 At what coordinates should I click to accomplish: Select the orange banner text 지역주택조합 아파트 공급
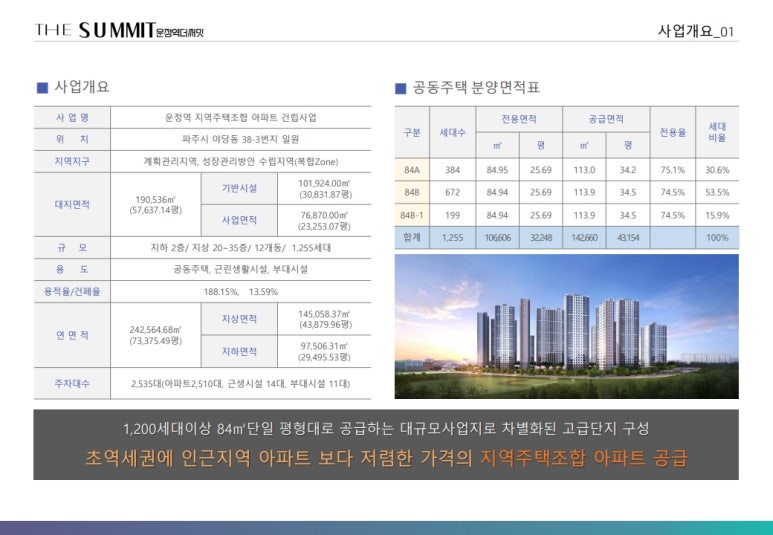click(x=584, y=458)
